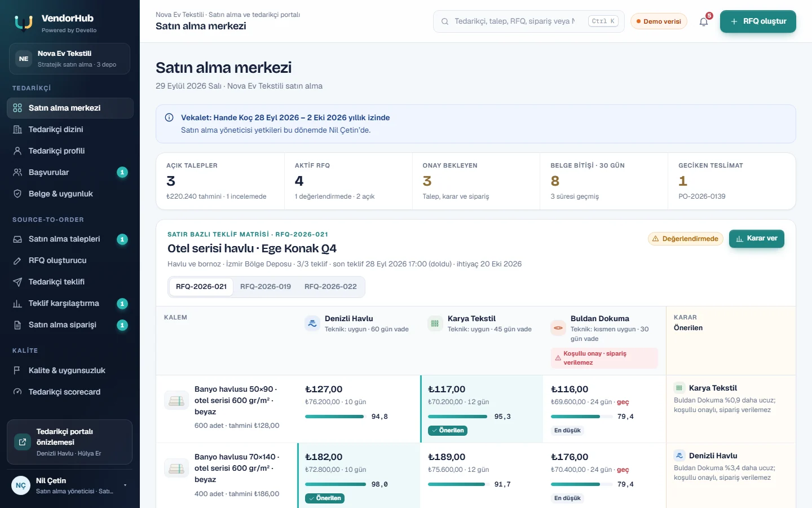Image resolution: width=812 pixels, height=508 pixels.
Task: Click Buldan Dokuma supplier logo in header
Action: pos(558,327)
